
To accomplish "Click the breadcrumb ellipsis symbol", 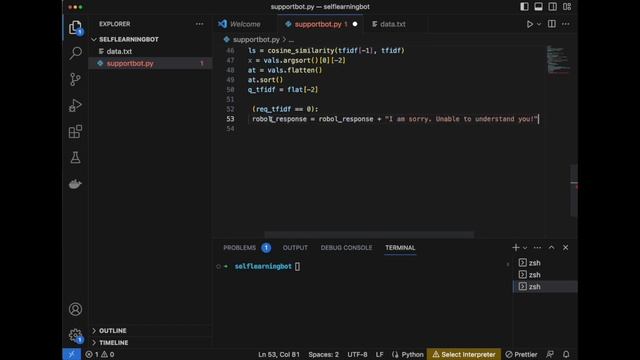I will [291, 40].
